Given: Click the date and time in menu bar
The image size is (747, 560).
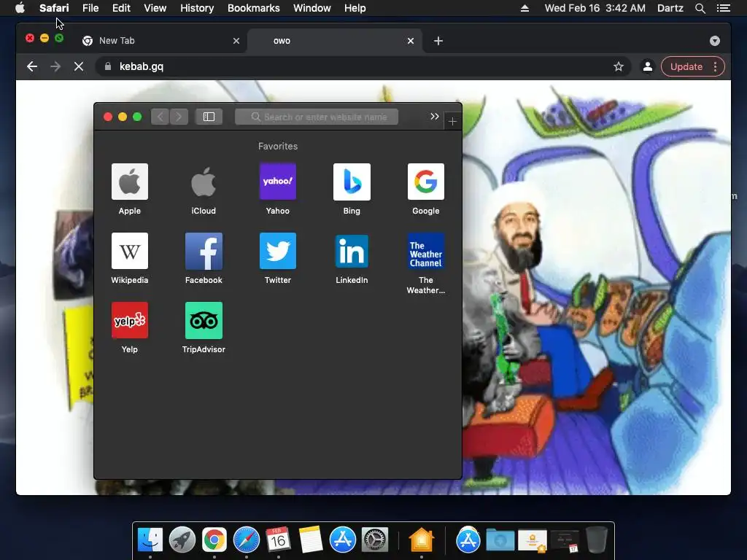Looking at the screenshot, I should (x=595, y=8).
